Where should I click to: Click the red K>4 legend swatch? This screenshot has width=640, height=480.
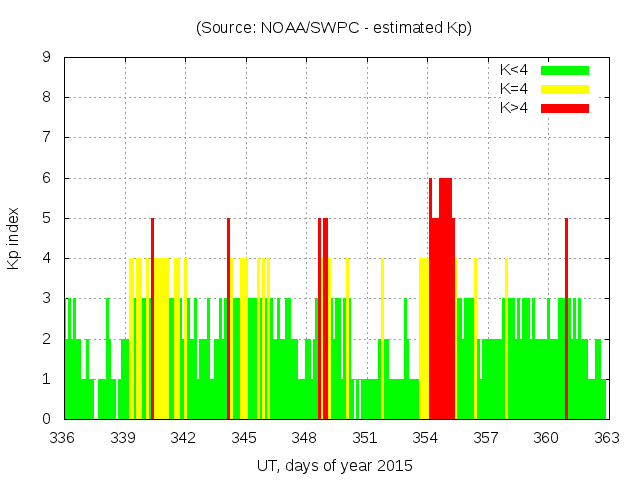(x=565, y=107)
